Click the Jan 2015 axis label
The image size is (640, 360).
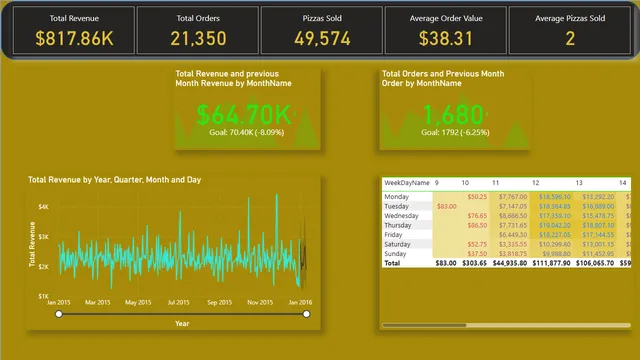[58, 302]
